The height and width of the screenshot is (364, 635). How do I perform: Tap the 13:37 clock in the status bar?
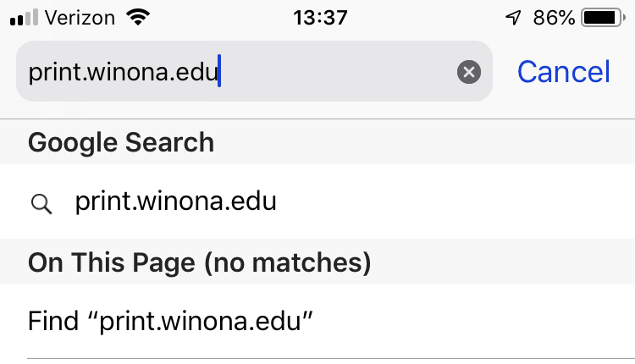pos(319,17)
